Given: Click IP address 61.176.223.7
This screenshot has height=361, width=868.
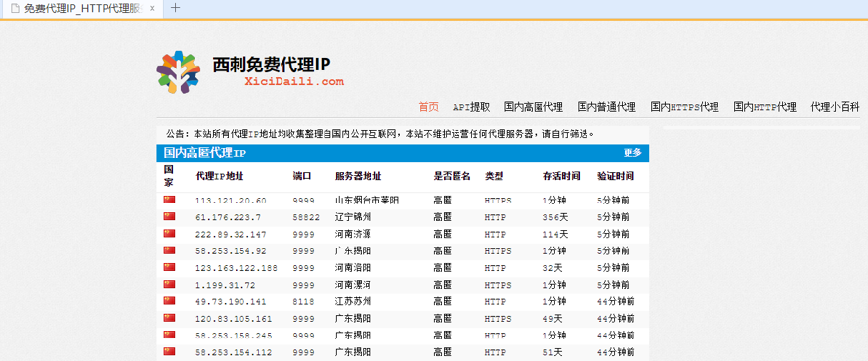Looking at the screenshot, I should [x=228, y=217].
